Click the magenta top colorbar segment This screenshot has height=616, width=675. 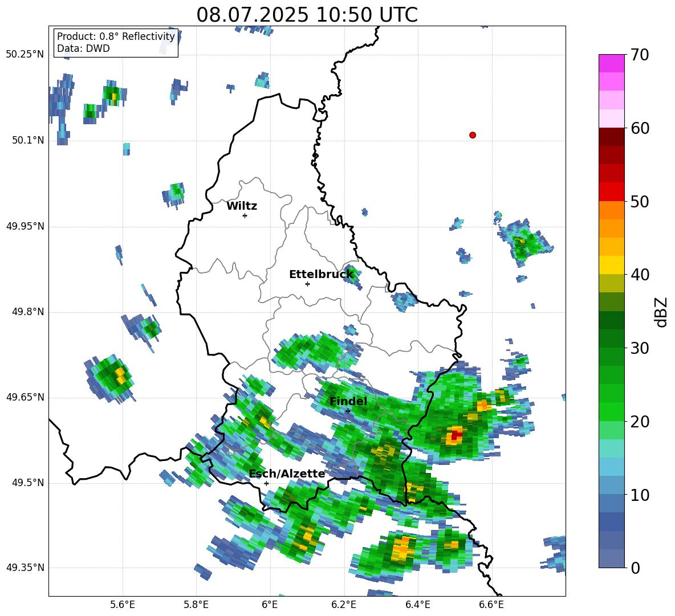click(x=611, y=63)
